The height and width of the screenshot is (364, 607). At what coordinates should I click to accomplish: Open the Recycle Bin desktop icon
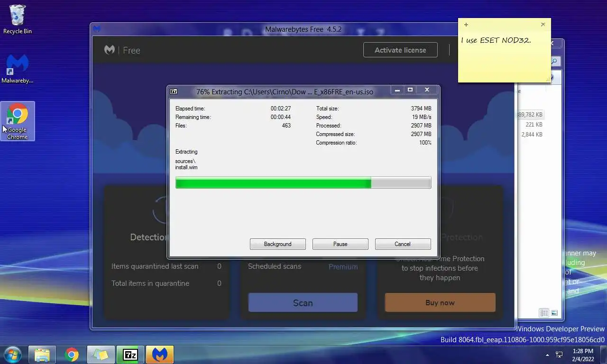18,20
